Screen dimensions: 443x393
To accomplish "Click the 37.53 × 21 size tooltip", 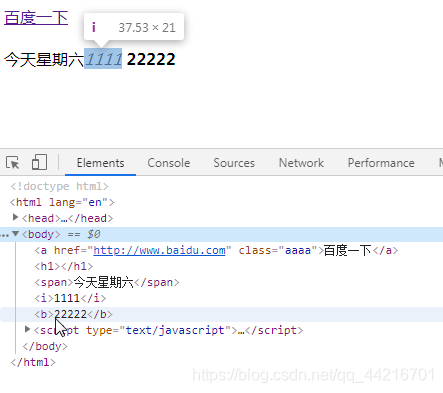I will point(134,27).
